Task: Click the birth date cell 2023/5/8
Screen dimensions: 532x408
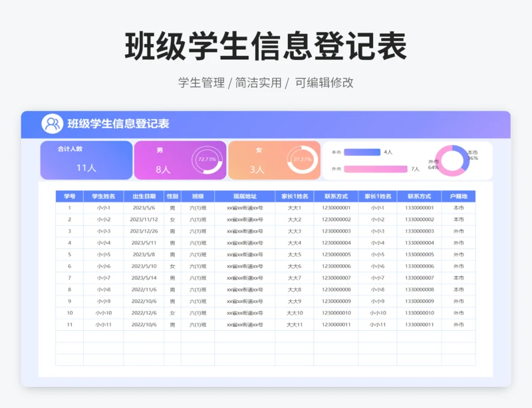Action: [144, 254]
